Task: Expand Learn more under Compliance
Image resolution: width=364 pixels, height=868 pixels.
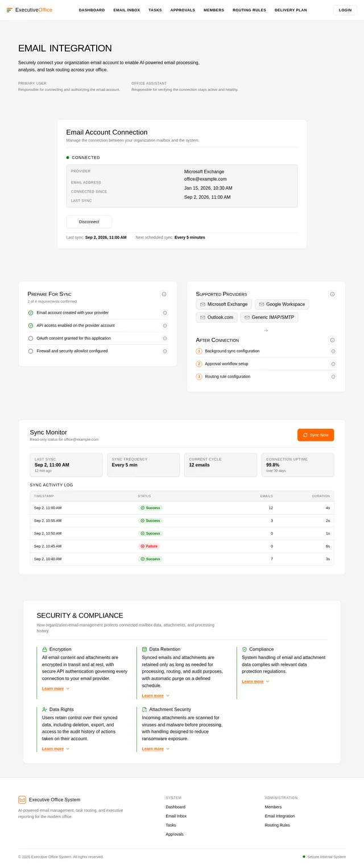Action: click(255, 682)
